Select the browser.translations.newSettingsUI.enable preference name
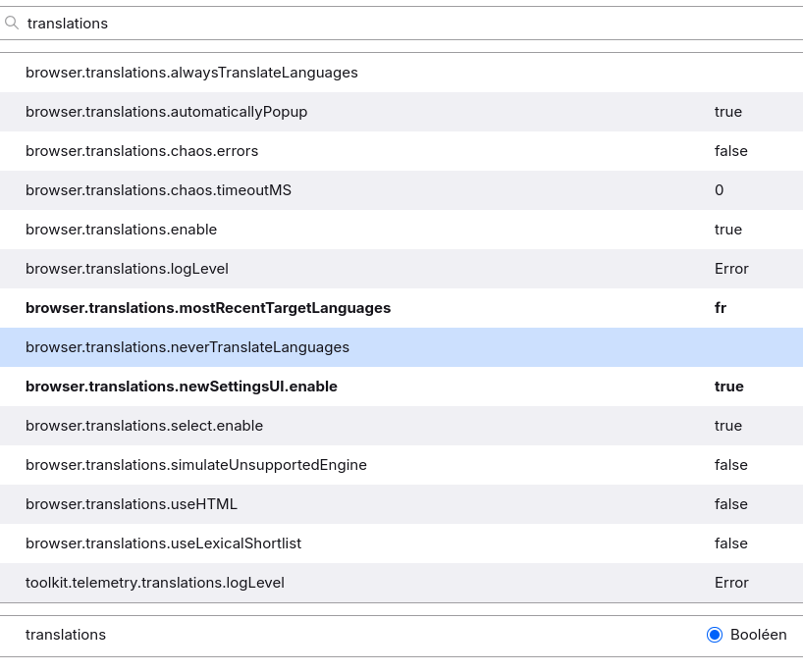 point(182,387)
